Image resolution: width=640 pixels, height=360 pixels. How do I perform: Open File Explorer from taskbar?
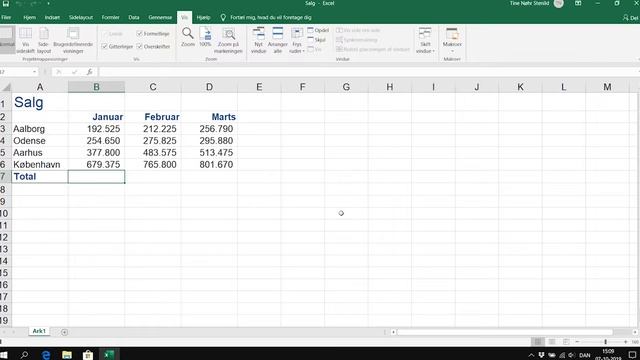point(67,355)
